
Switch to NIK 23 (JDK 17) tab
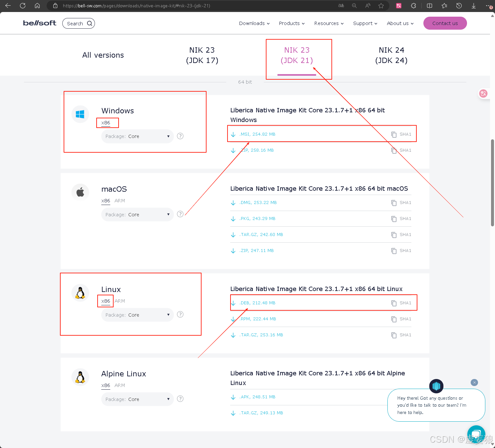[202, 55]
